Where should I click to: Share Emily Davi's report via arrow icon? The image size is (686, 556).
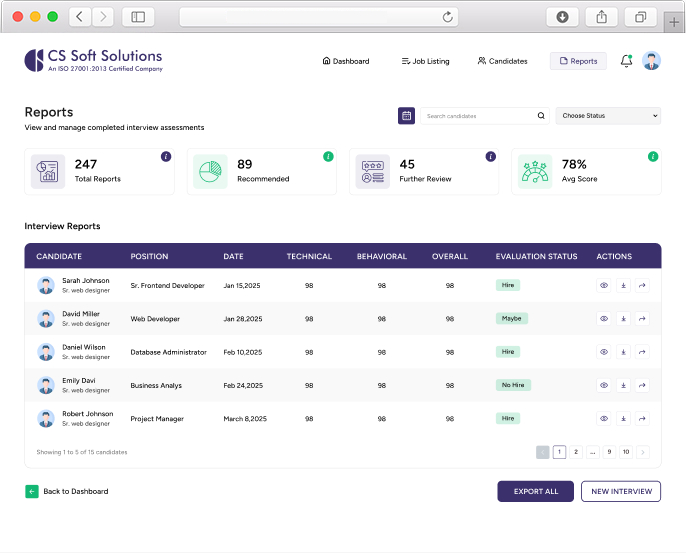[642, 385]
